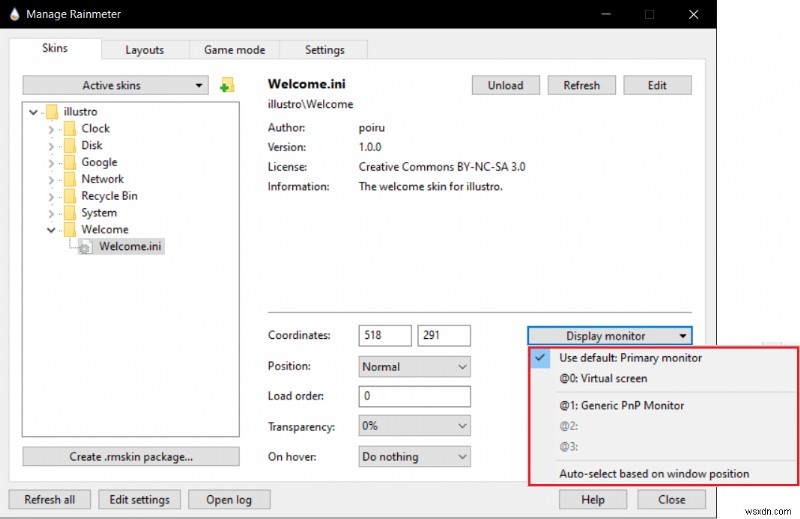Viewport: 800px width, 519px height.
Task: Click Create .rmskin package button
Action: [x=131, y=456]
